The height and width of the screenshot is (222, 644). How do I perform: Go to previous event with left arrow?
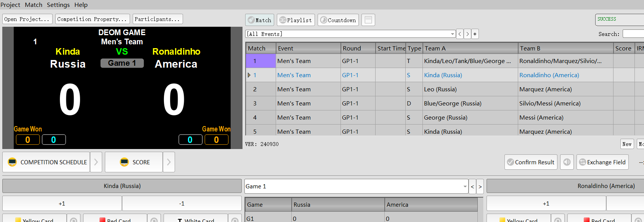(x=460, y=34)
